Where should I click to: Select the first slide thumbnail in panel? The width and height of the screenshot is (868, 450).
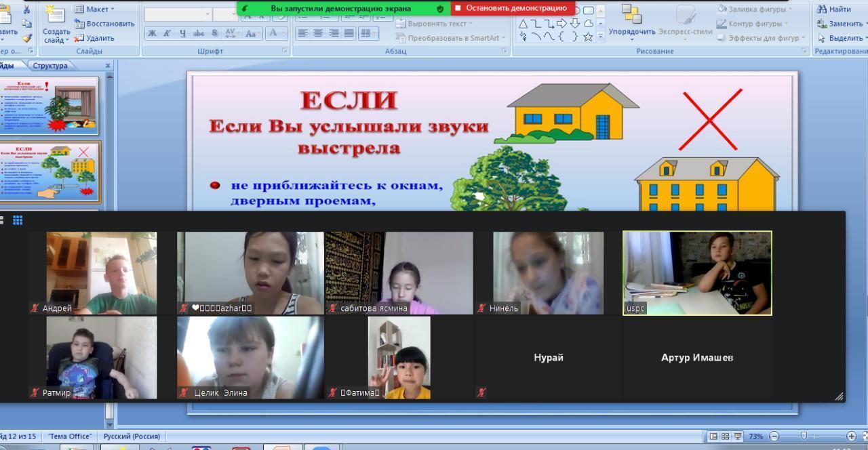50,106
